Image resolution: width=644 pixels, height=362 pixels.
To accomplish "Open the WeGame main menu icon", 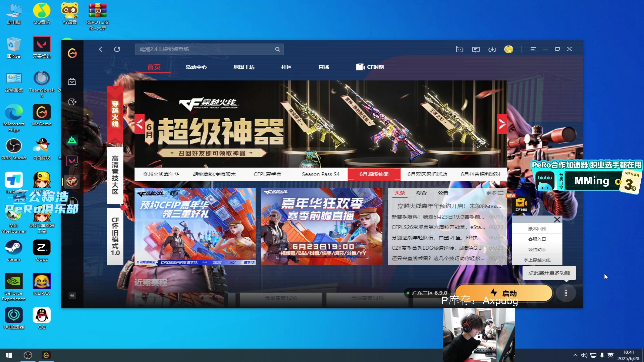I will click(x=533, y=49).
